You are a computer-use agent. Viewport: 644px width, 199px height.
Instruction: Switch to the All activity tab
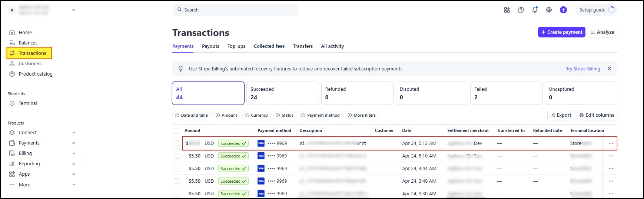(332, 46)
